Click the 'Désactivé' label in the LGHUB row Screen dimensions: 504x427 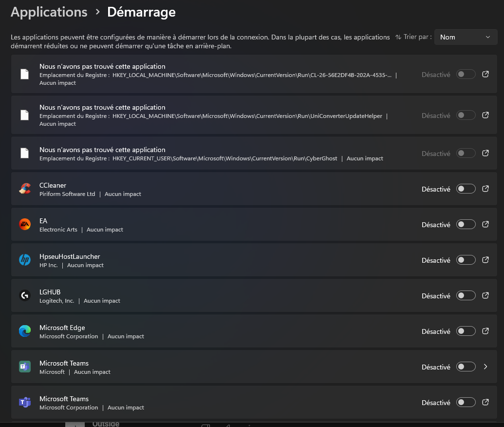point(436,296)
